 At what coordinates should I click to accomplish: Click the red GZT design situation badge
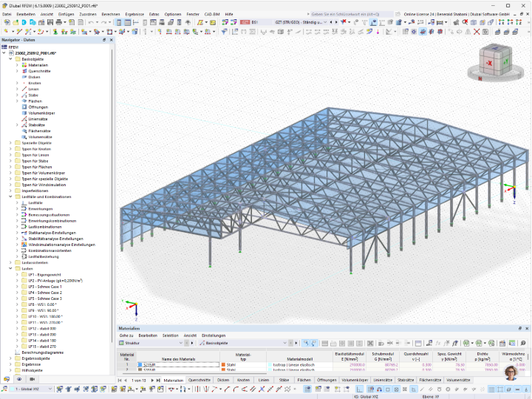(245, 22)
